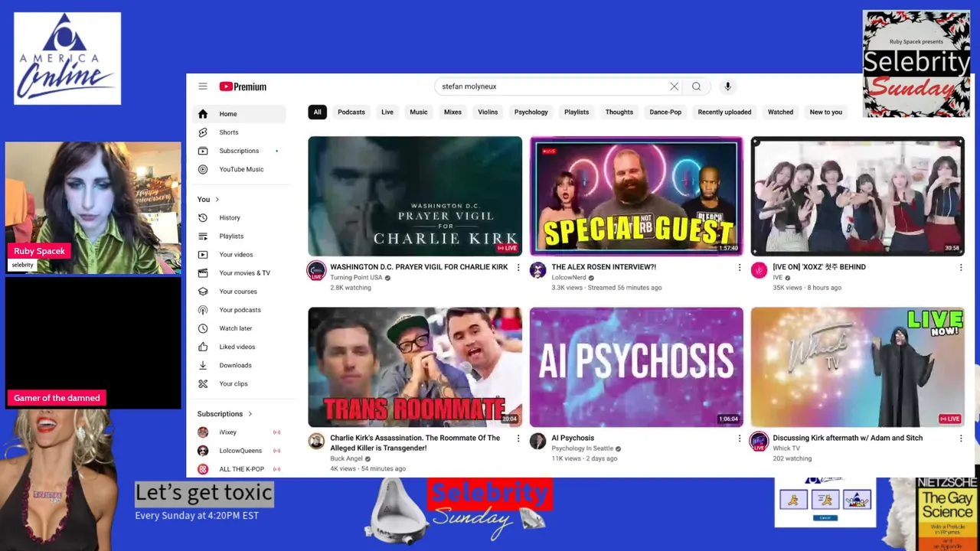Open more options for Prayer Vigil video
Viewport: 980px width, 551px height.
pyautogui.click(x=518, y=268)
